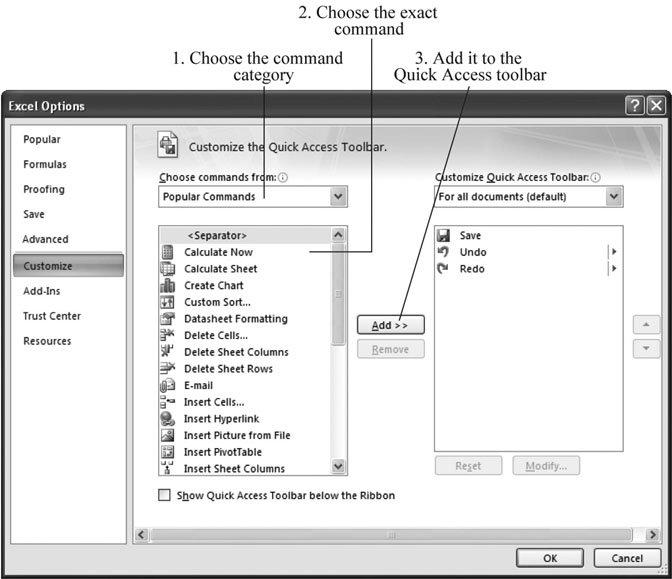Viewport: 672px width, 579px height.
Task: Open the Formulas options category
Action: 45,164
